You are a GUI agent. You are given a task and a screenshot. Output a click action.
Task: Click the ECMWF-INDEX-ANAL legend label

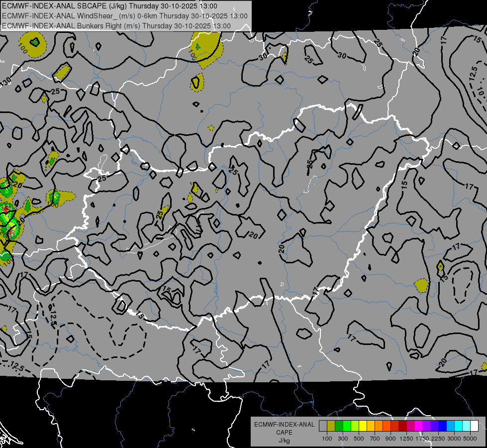(284, 425)
